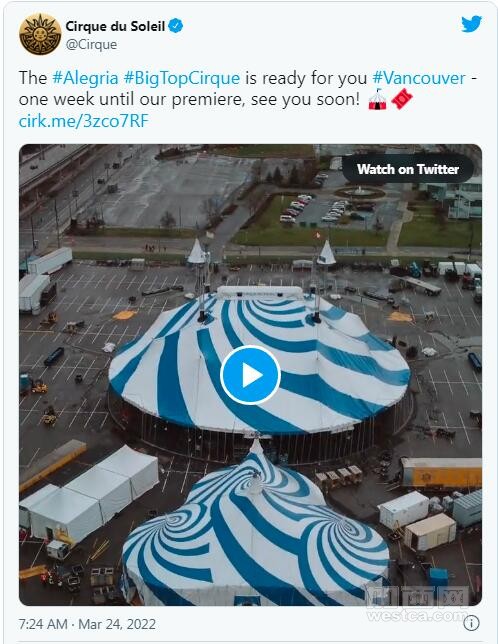This screenshot has height=644, width=498.
Task: Click the Watch on Twitter button
Action: click(408, 169)
